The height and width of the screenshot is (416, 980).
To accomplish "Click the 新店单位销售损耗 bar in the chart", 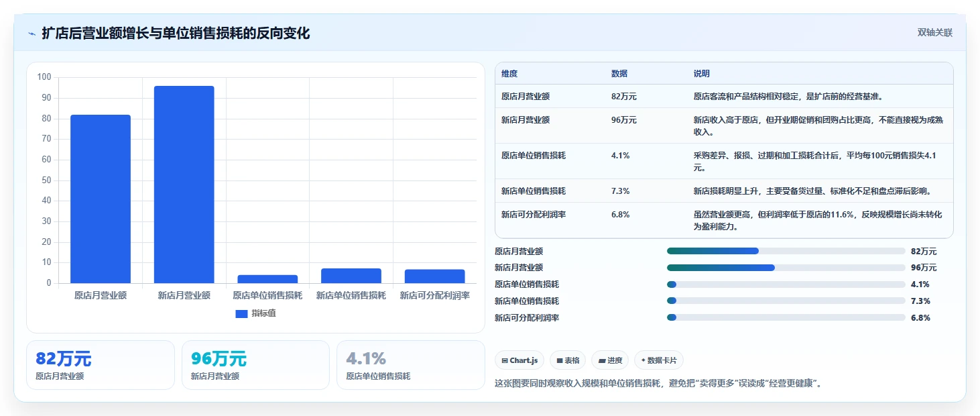I will pos(351,276).
